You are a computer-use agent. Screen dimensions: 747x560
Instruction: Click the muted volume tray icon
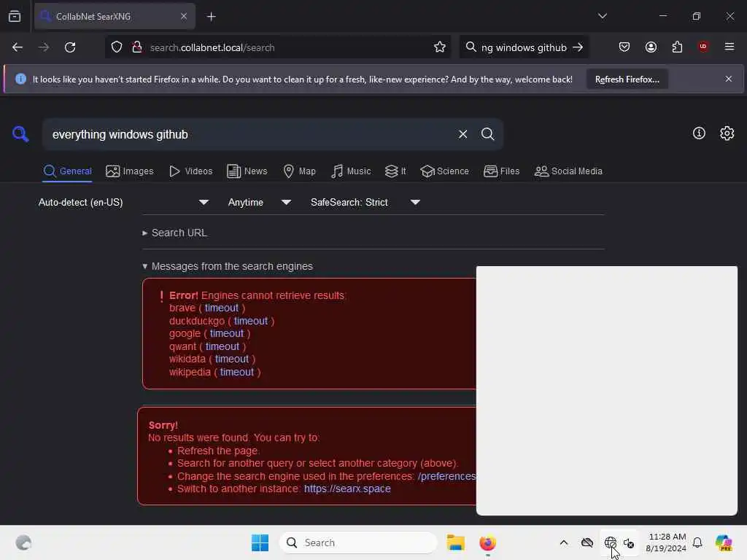pos(629,542)
